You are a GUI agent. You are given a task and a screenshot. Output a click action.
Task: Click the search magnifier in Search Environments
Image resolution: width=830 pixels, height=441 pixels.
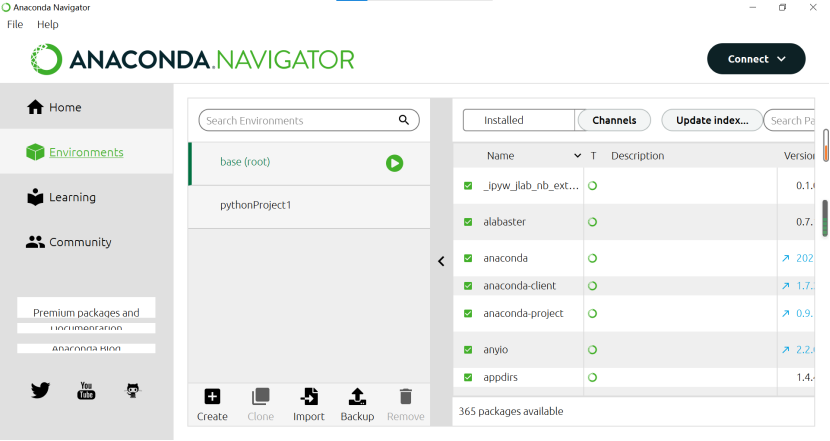(x=404, y=120)
